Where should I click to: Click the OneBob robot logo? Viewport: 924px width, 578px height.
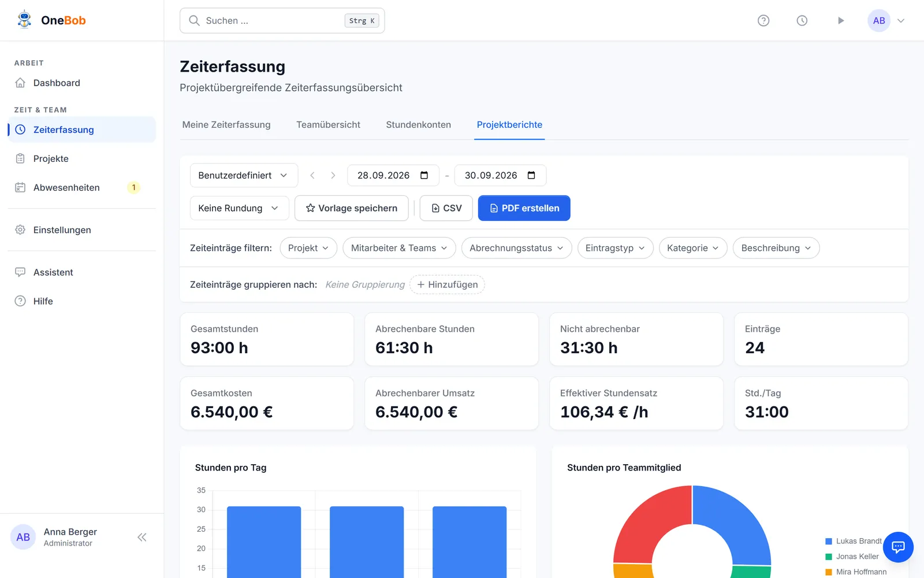click(x=24, y=20)
